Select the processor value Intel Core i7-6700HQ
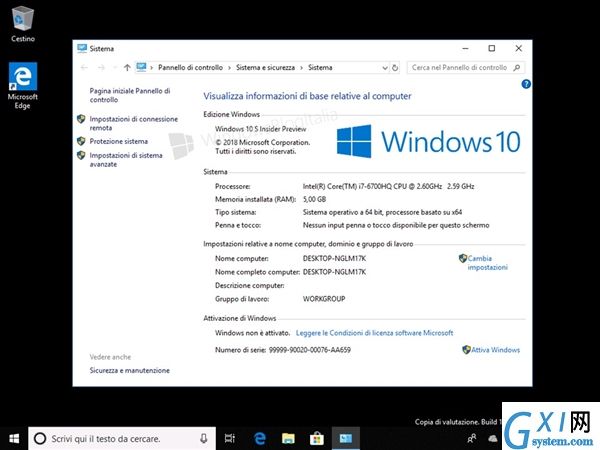 point(388,186)
